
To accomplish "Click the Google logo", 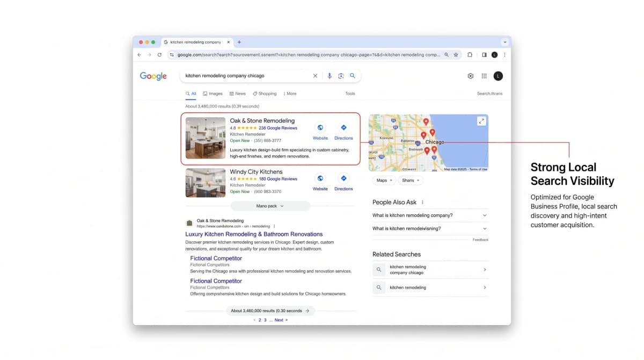I will (x=153, y=76).
